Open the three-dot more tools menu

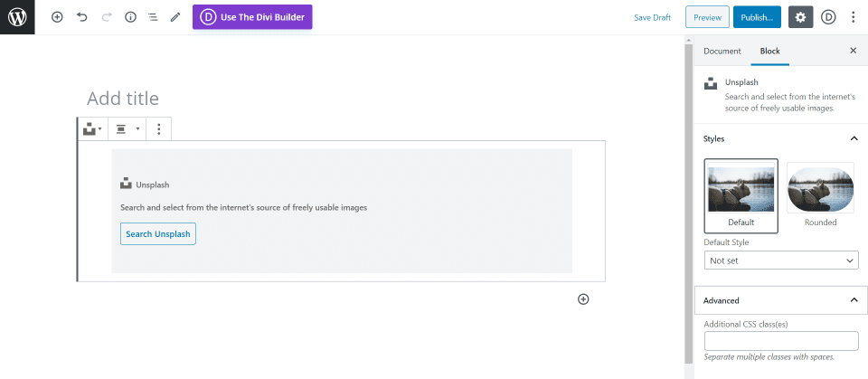tap(854, 17)
